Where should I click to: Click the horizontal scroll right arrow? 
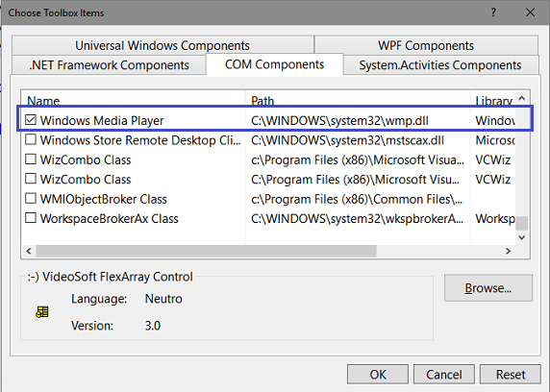508,251
